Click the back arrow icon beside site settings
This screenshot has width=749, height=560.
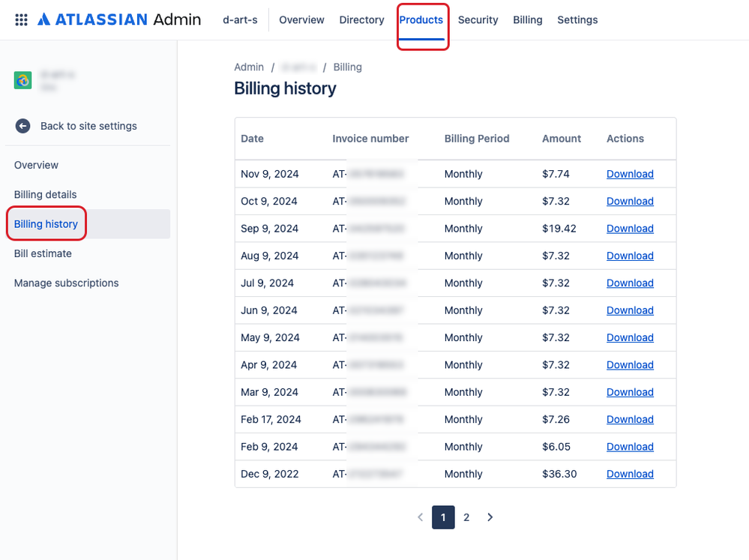coord(22,126)
